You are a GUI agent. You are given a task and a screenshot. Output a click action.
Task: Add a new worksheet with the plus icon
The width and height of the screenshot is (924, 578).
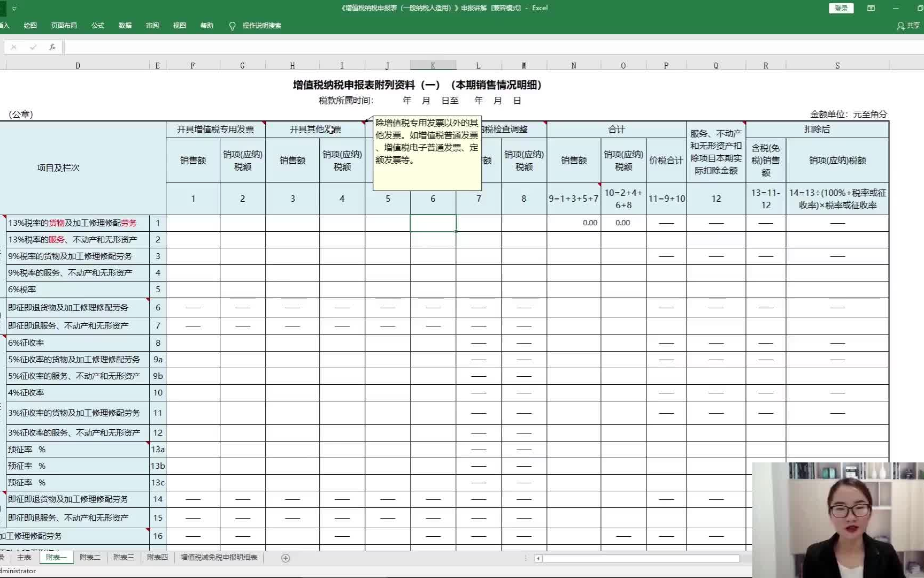click(286, 558)
